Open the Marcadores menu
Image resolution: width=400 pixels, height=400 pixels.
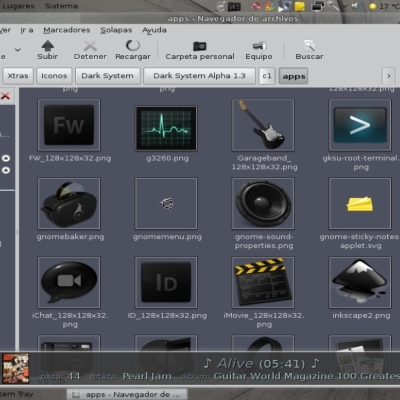coord(67,30)
